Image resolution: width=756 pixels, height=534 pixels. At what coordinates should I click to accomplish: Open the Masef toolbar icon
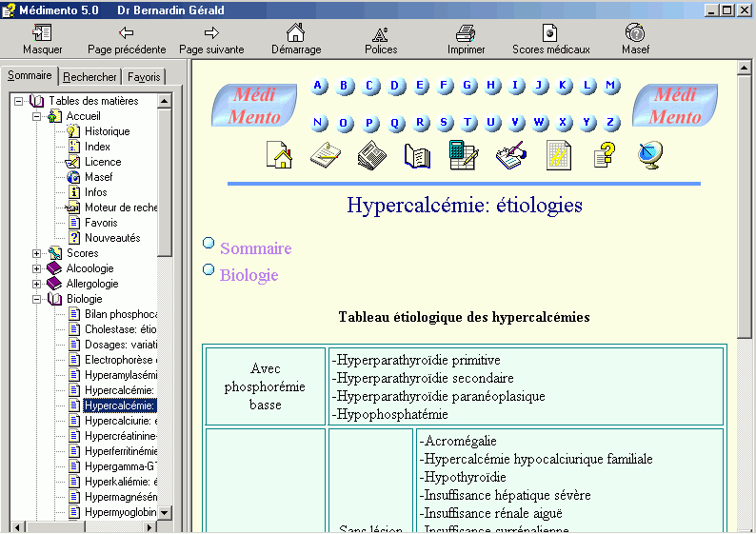[635, 32]
